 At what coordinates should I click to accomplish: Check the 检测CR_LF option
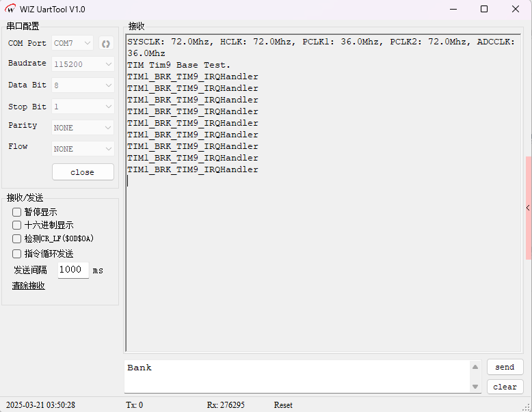(17, 239)
